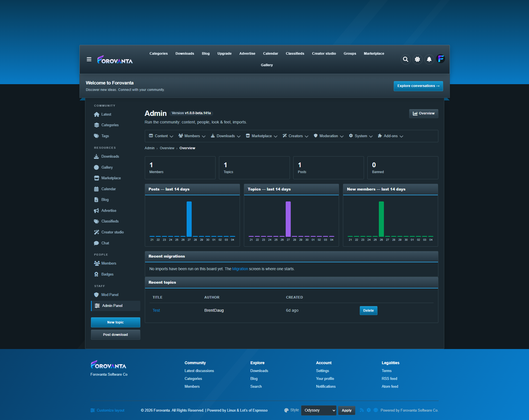Screen dimensions: 529x420
Task: Open Upgrade in the top navigation
Action: click(x=225, y=54)
